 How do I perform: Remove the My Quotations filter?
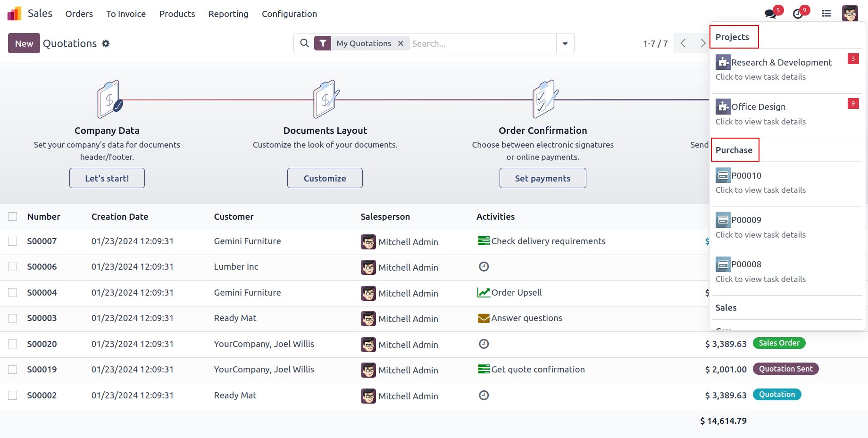(401, 43)
